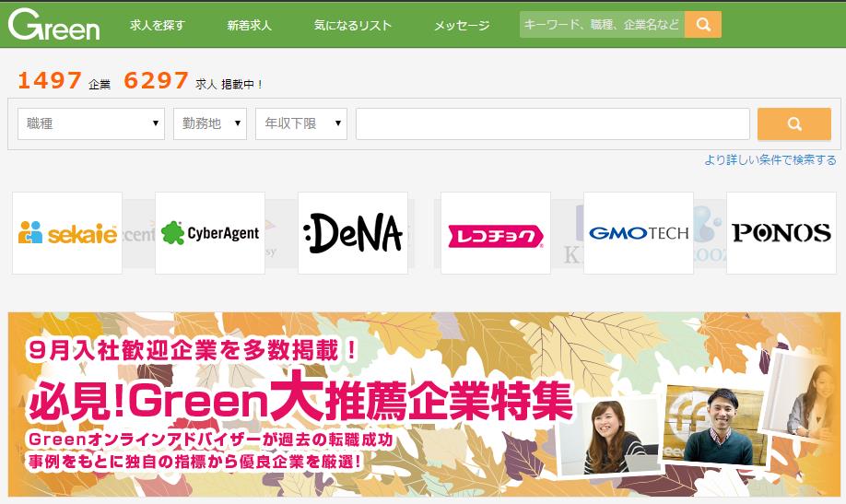The height and width of the screenshot is (504, 846).
Task: Open the GMO TECH company logo
Action: 639,233
